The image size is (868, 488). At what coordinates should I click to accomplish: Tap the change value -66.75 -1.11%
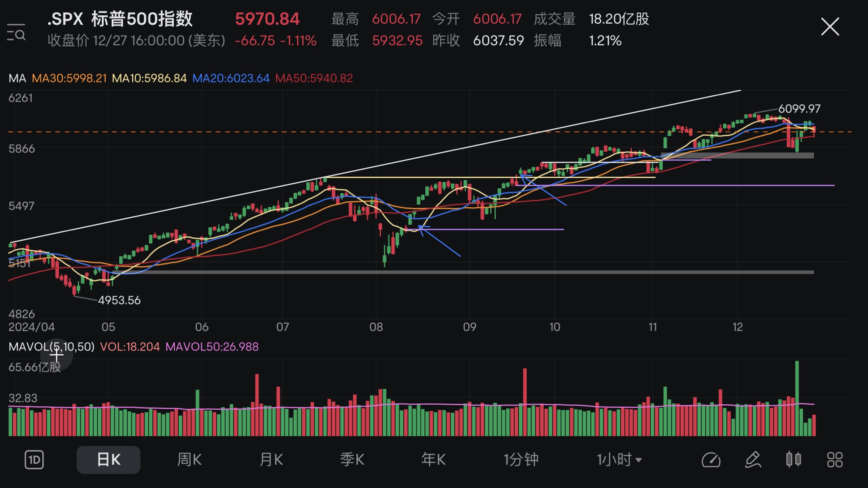point(276,41)
